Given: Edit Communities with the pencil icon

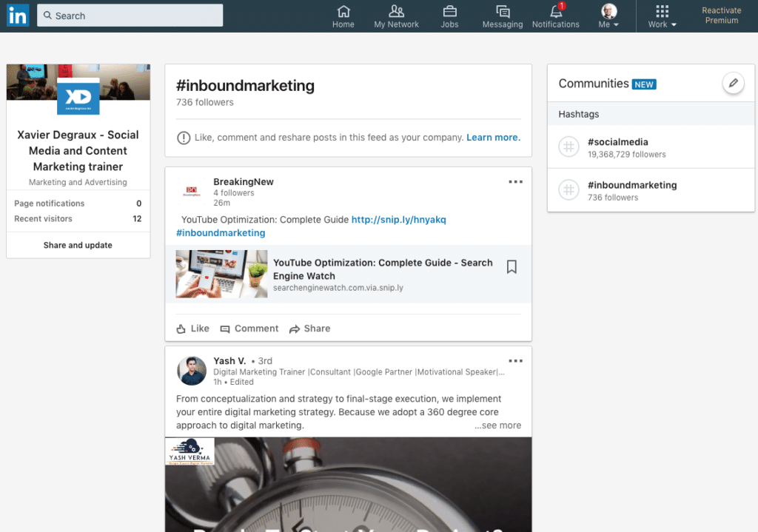Looking at the screenshot, I should [734, 83].
